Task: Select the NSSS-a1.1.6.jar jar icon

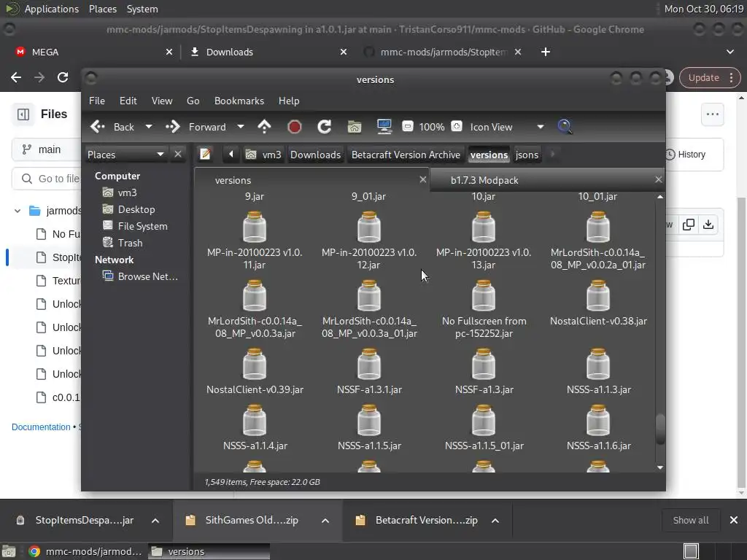Action: click(x=598, y=421)
